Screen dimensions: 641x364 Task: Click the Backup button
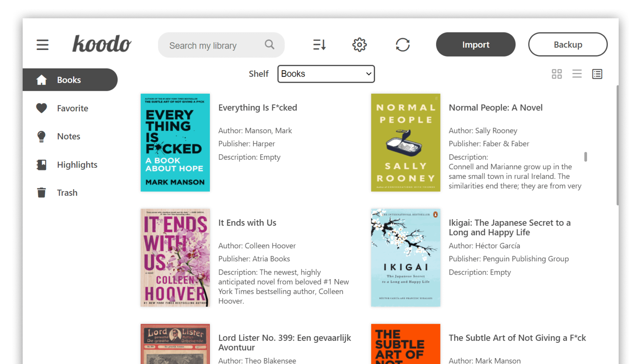pos(568,44)
